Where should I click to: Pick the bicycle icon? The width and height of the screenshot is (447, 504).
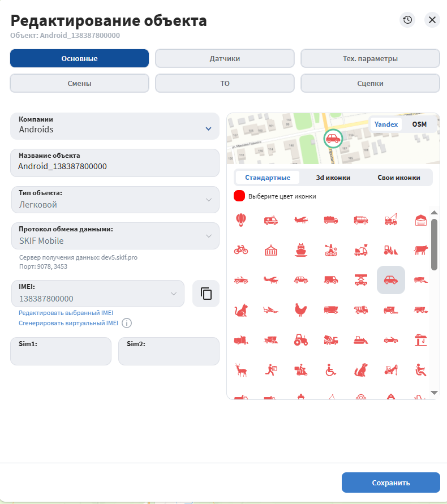[241, 250]
